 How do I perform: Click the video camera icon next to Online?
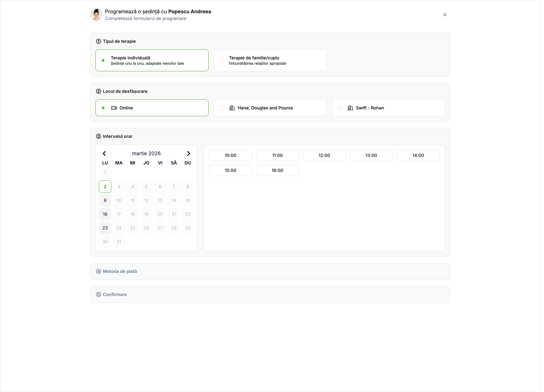114,108
